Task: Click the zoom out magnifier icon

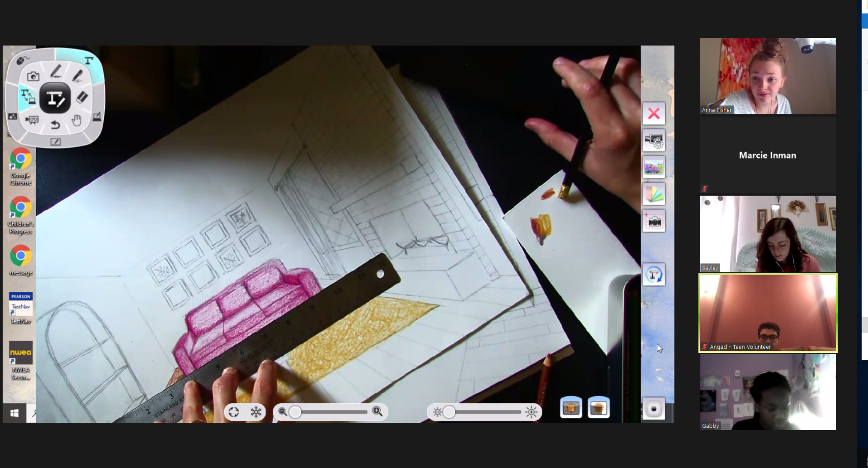Action: (283, 412)
